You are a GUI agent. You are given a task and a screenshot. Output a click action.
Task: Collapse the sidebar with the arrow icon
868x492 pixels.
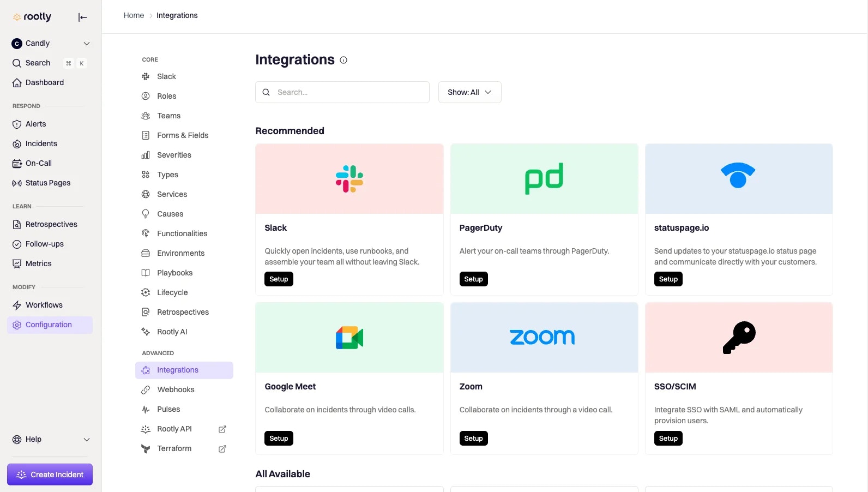click(83, 17)
